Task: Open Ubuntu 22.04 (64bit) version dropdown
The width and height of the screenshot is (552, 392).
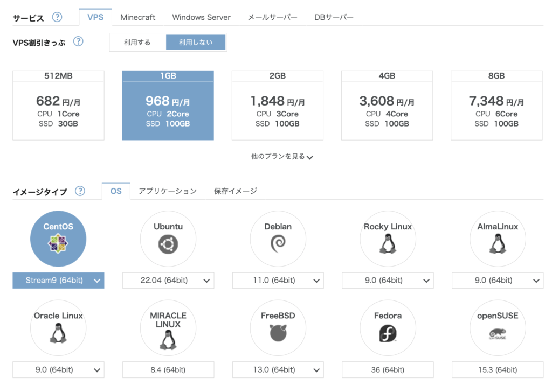Action: tap(168, 281)
